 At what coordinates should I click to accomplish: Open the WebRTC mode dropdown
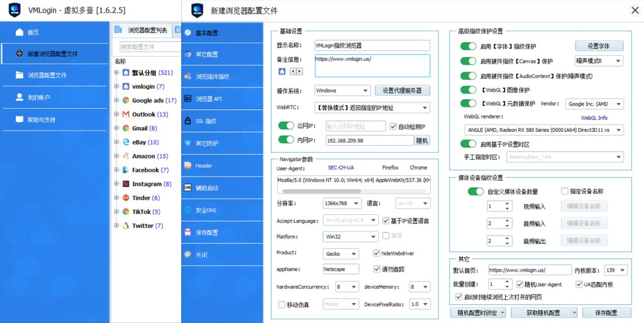[x=372, y=108]
